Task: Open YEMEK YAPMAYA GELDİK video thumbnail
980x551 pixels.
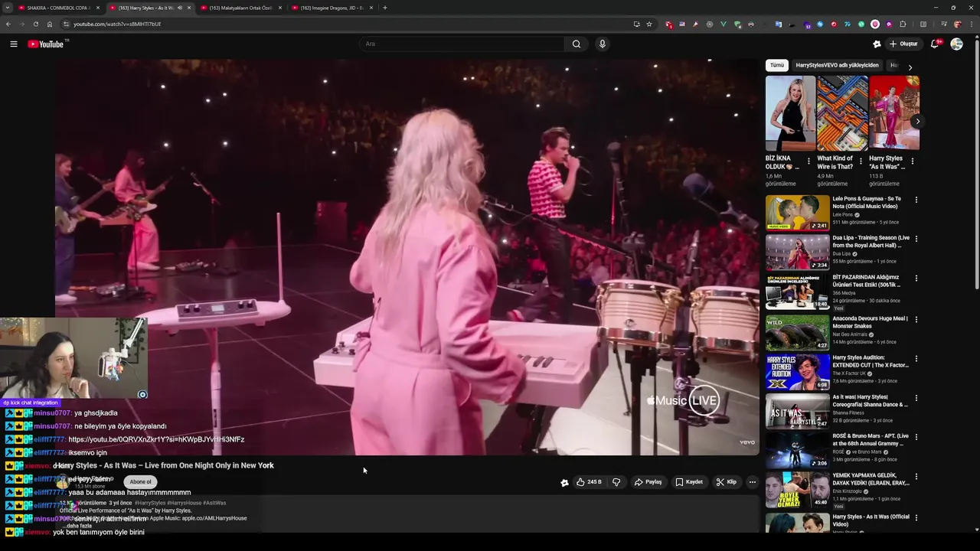Action: pos(797,490)
